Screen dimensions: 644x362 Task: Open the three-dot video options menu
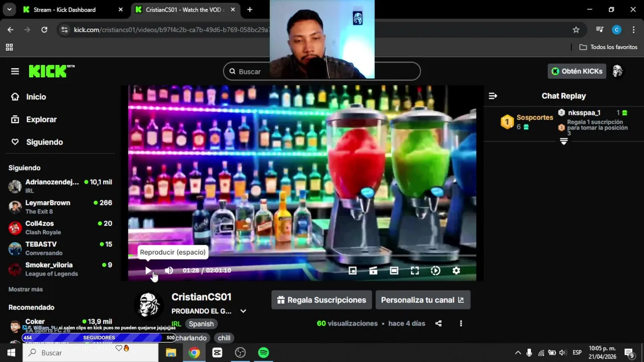pyautogui.click(x=461, y=324)
